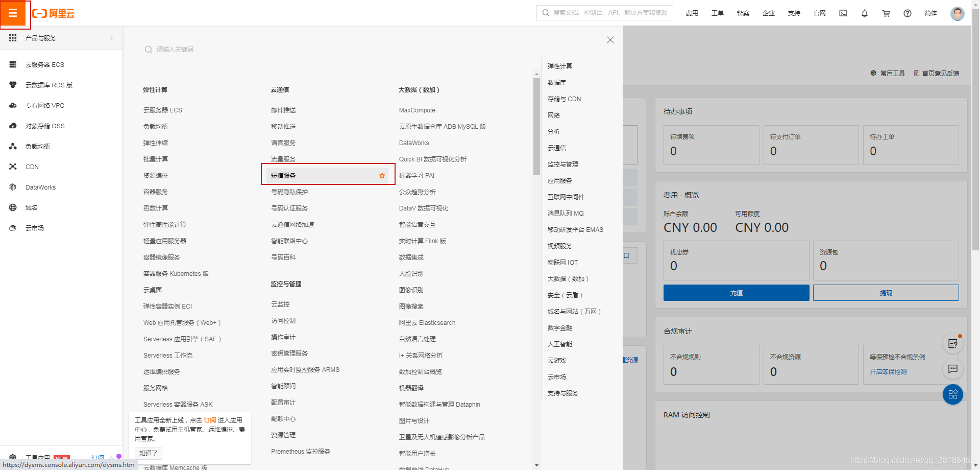Viewport: 980px width, 470px height.
Task: Launch CloudShell from the top bar
Action: pos(843,13)
